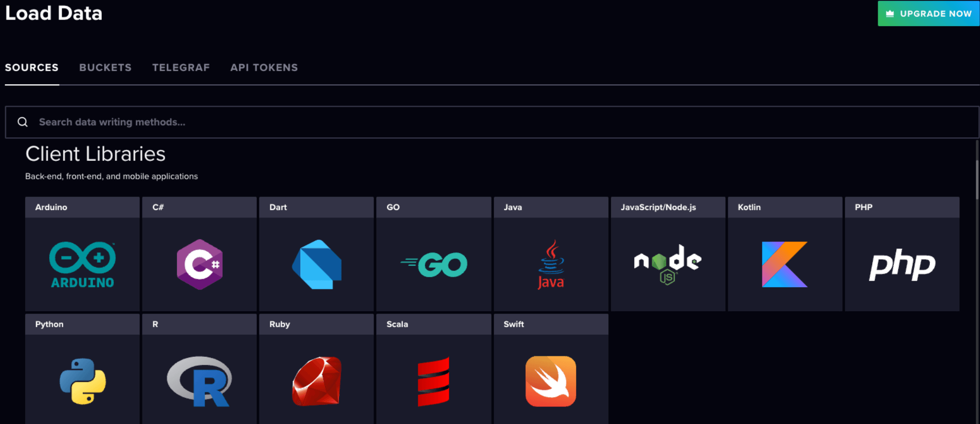Focus the Search data writing methods field

(x=492, y=122)
